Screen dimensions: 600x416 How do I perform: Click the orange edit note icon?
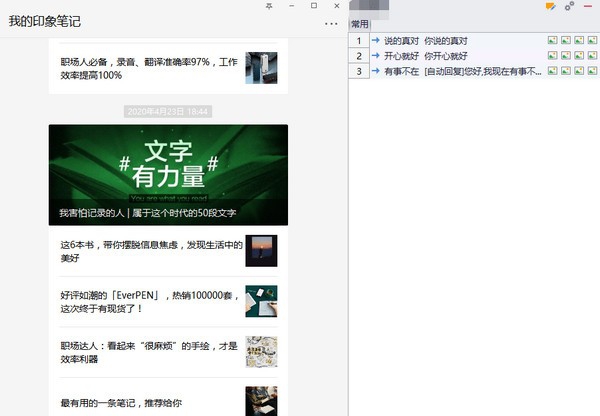551,6
